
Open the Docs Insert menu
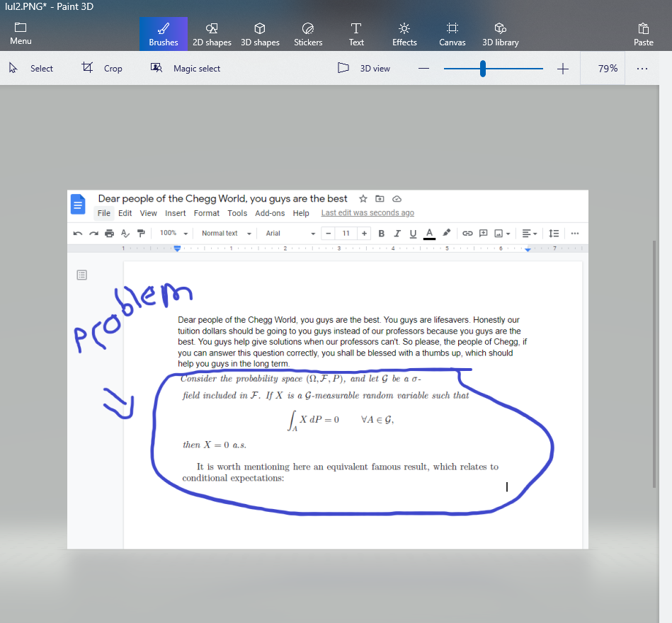(x=176, y=213)
